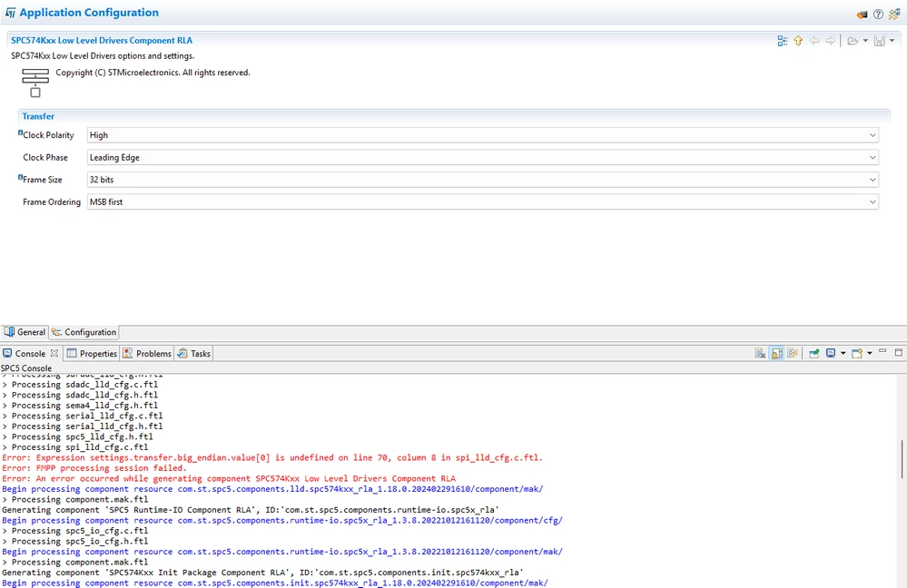Close the Console view with X
This screenshot has height=588, width=907.
(54, 353)
